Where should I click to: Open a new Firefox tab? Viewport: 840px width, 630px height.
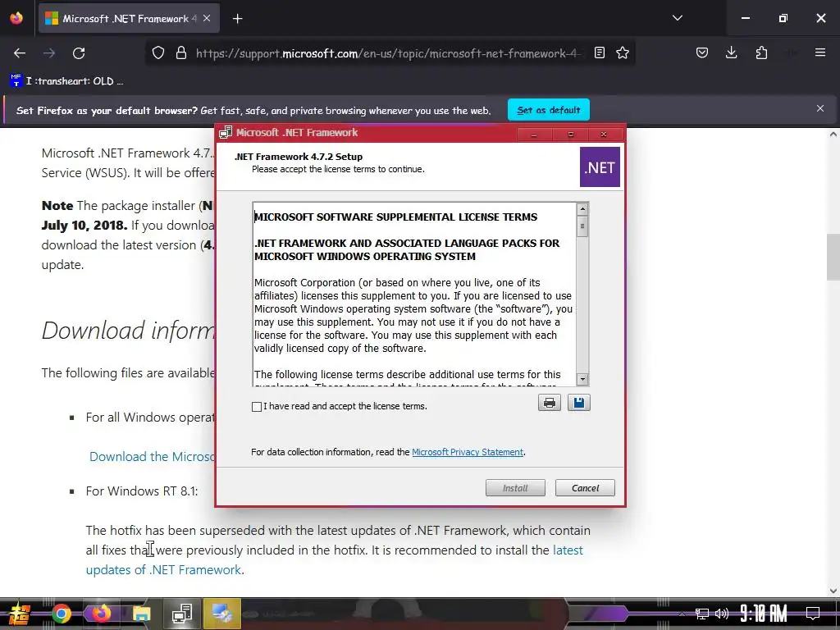click(237, 19)
